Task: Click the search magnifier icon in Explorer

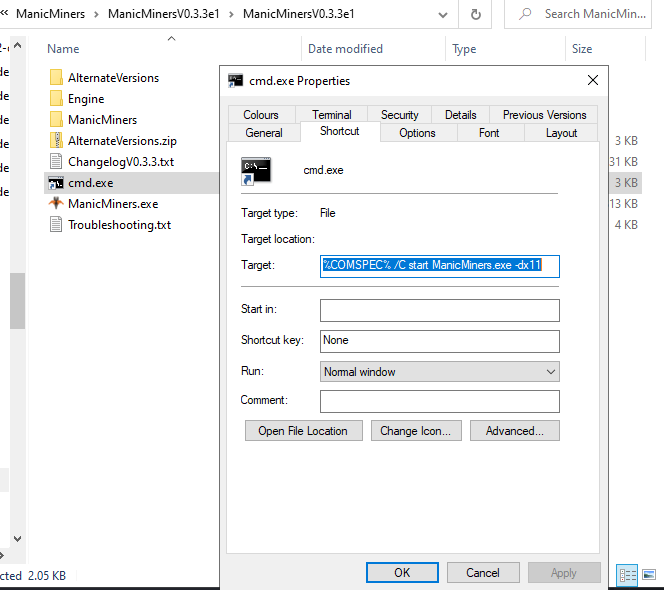Action: pyautogui.click(x=525, y=14)
